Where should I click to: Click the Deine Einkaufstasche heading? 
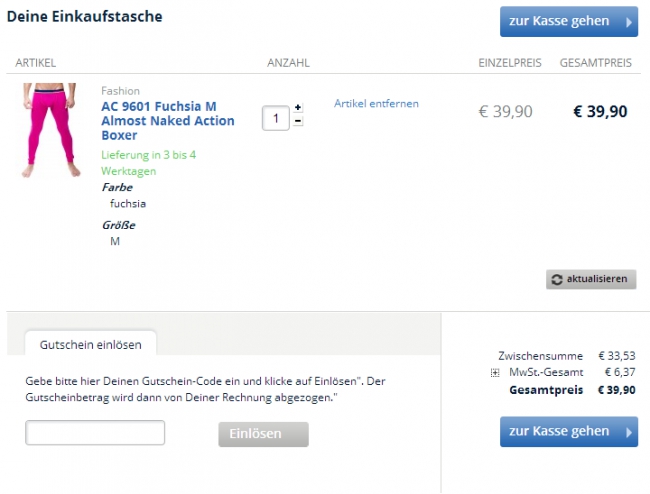84,17
